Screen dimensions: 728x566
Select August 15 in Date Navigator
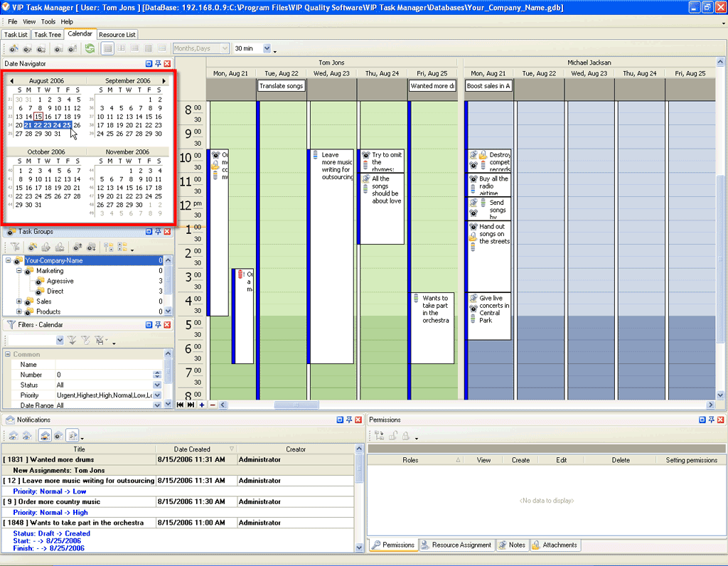click(x=38, y=117)
